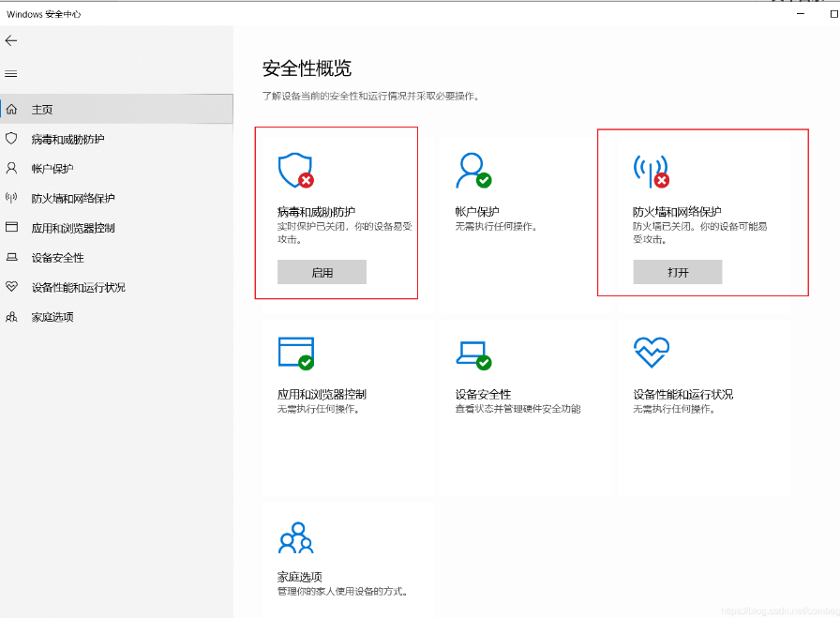The height and width of the screenshot is (618, 840).
Task: Open 防火墙和网络保护 in the sidebar
Action: (x=73, y=199)
